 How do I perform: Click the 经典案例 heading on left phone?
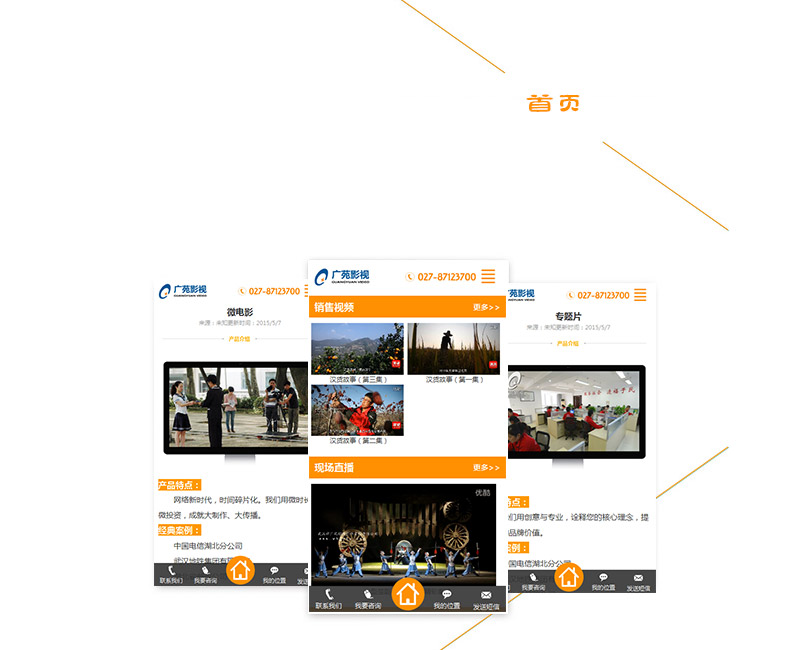coord(179,530)
